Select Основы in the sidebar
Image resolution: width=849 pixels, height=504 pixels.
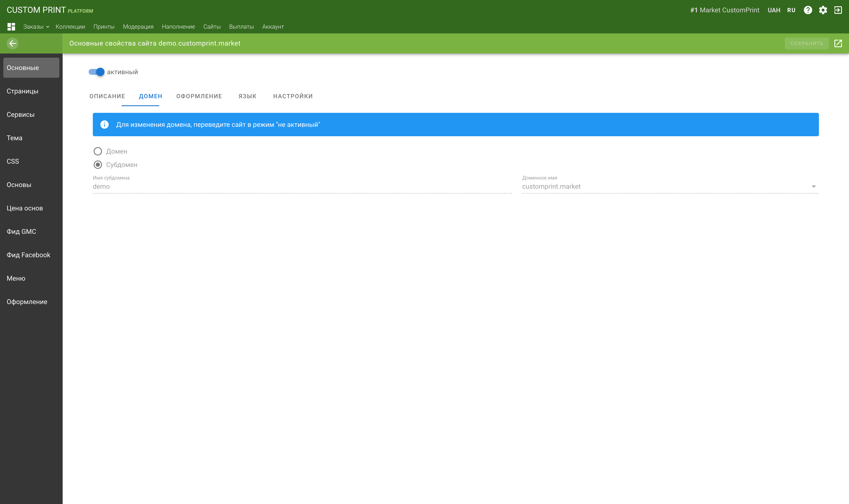[31, 185]
